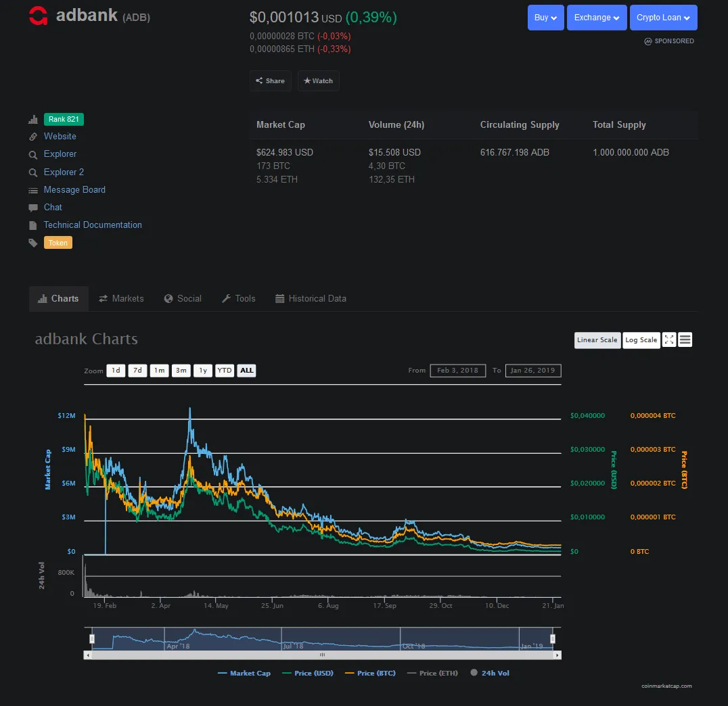Toggle Price (USD) series in legend

point(308,673)
